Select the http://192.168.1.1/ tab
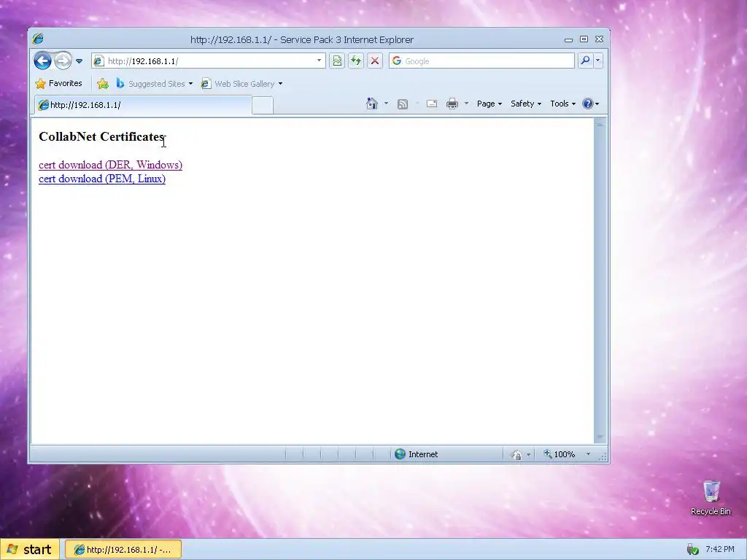Viewport: 747px width, 560px height. 142,105
